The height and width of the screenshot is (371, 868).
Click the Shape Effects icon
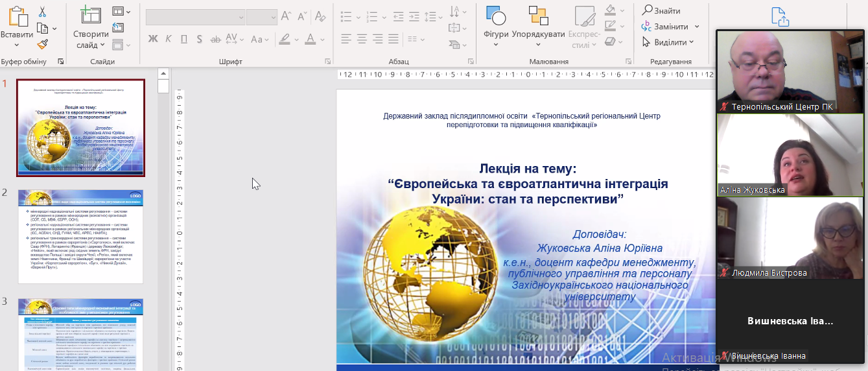(610, 42)
